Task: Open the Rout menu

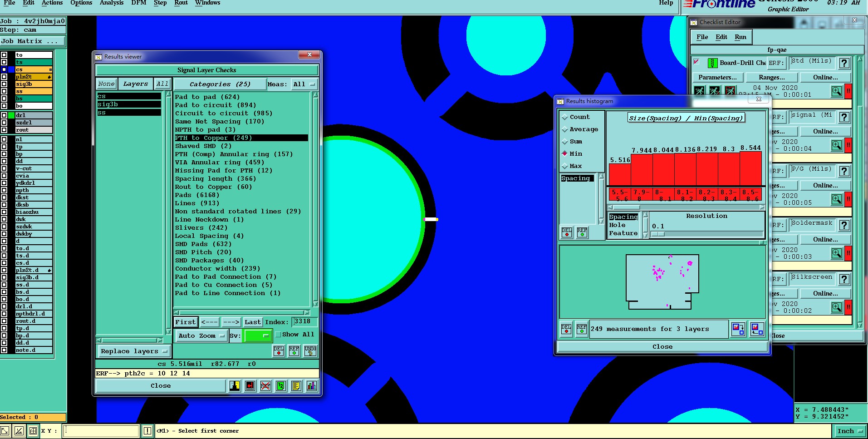Action: (181, 3)
